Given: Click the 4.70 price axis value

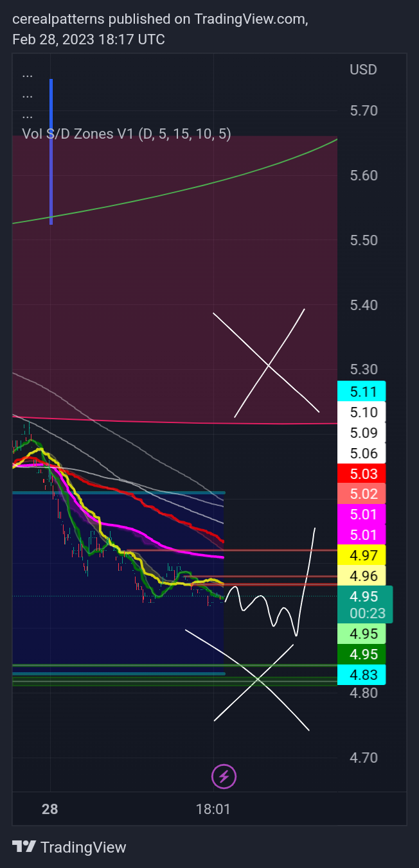Looking at the screenshot, I should (x=363, y=758).
